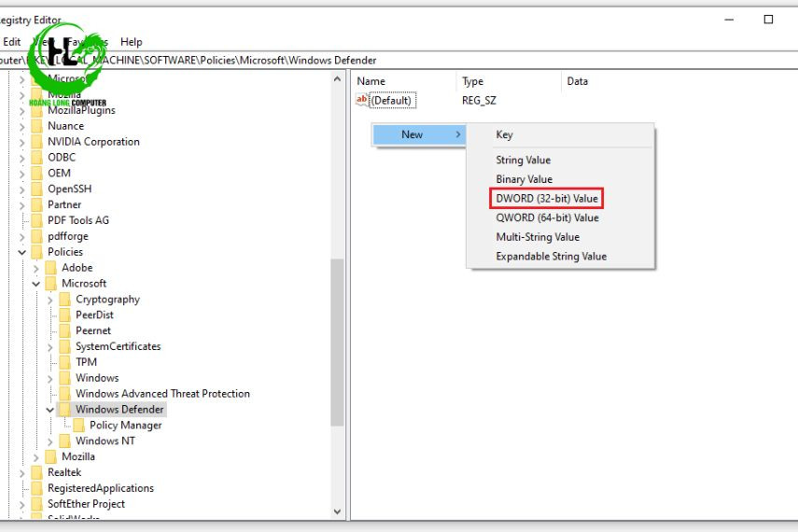Choose Multi-String Value option
The width and height of the screenshot is (798, 532).
click(538, 237)
